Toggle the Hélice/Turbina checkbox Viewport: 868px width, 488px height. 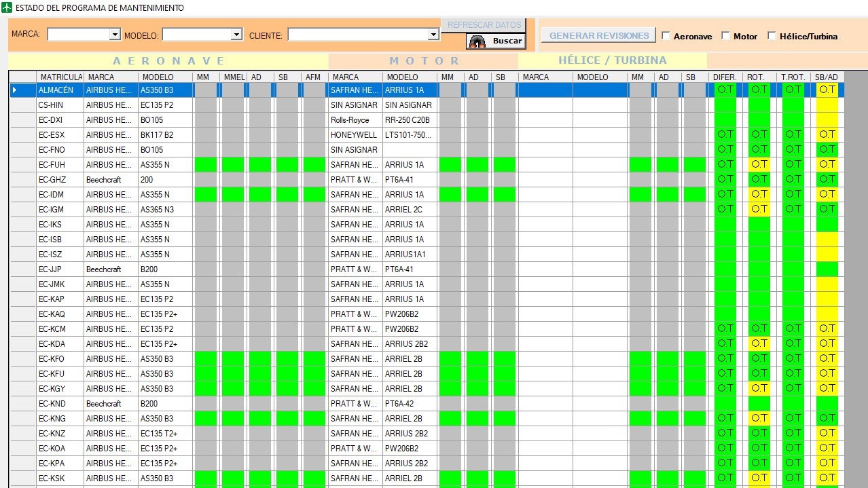tap(772, 36)
